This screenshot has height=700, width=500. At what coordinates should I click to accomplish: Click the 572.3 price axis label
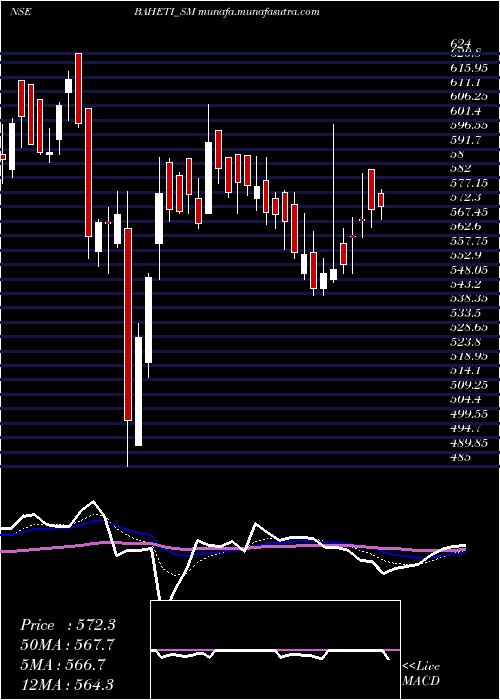point(466,197)
